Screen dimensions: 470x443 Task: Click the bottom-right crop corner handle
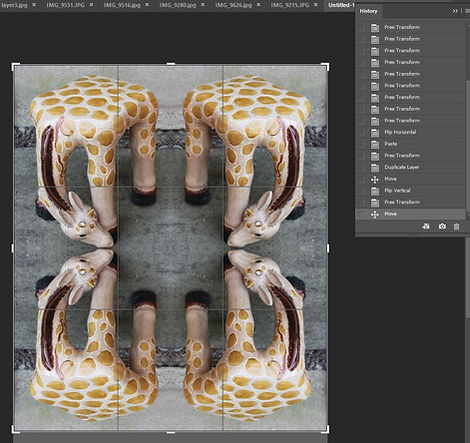coord(326,429)
